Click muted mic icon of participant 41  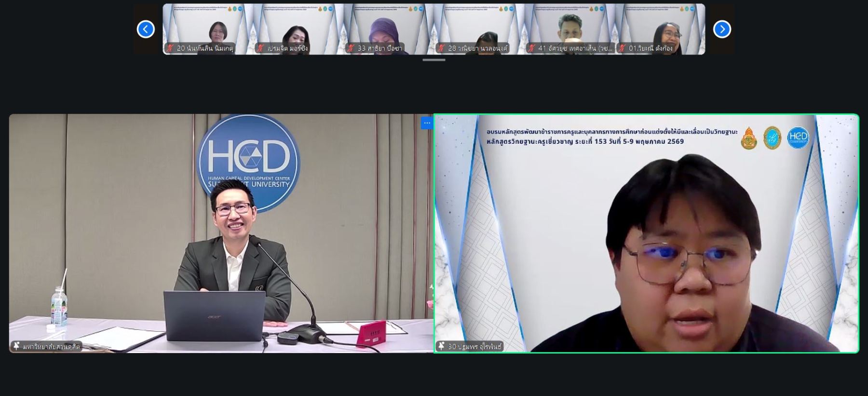532,48
